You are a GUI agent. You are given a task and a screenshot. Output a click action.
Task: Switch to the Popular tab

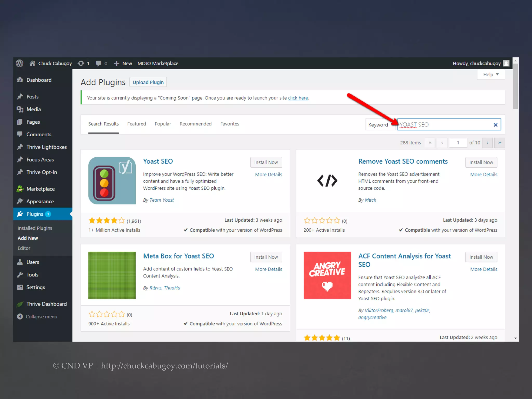[163, 124]
